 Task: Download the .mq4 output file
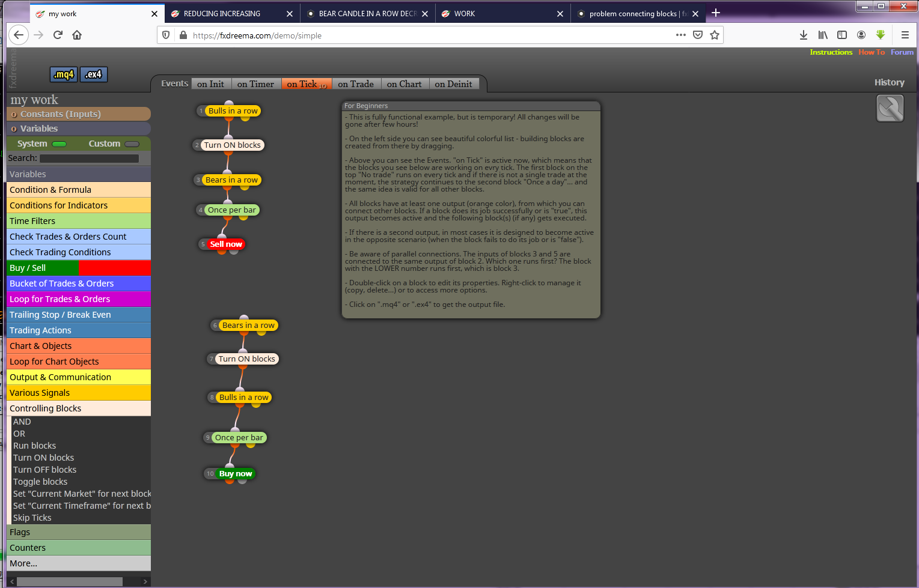click(x=63, y=74)
